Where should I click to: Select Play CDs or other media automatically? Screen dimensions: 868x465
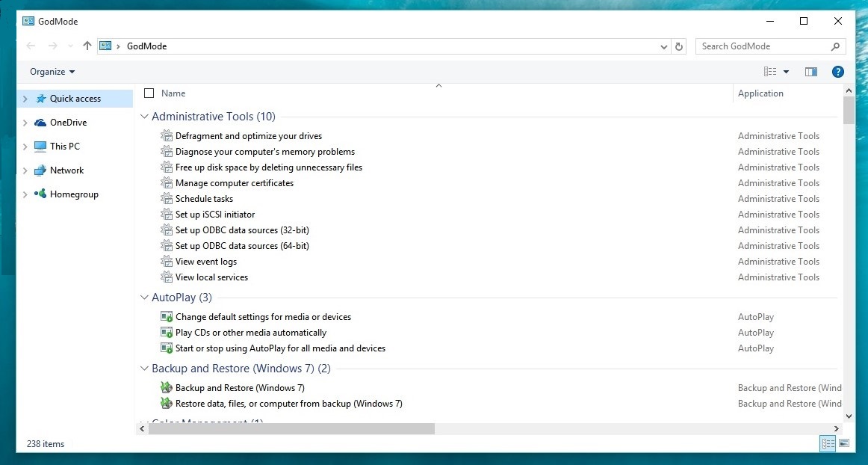tap(251, 333)
